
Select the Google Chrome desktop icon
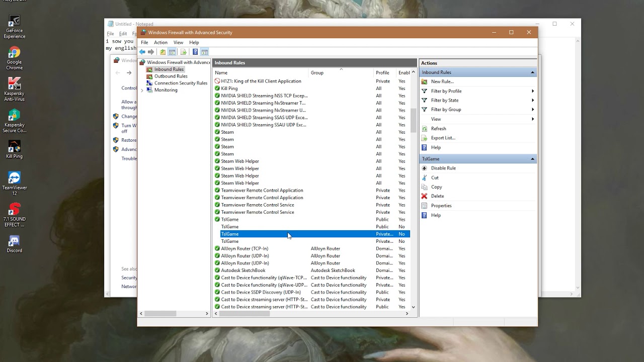(x=14, y=59)
